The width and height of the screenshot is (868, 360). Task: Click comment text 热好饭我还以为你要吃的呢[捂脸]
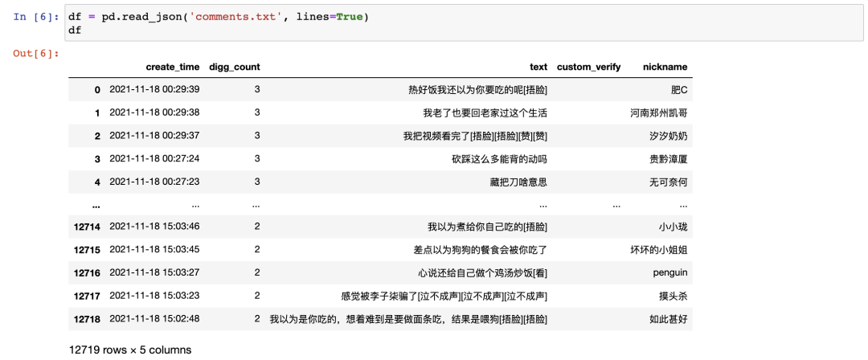(477, 90)
